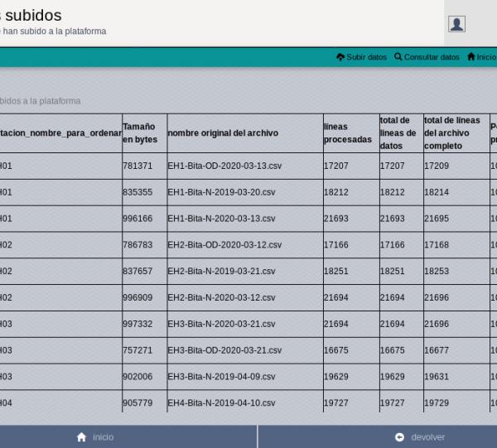The image size is (497, 448).
Task: Click the back arrow icon beside devolver
Action: point(399,437)
